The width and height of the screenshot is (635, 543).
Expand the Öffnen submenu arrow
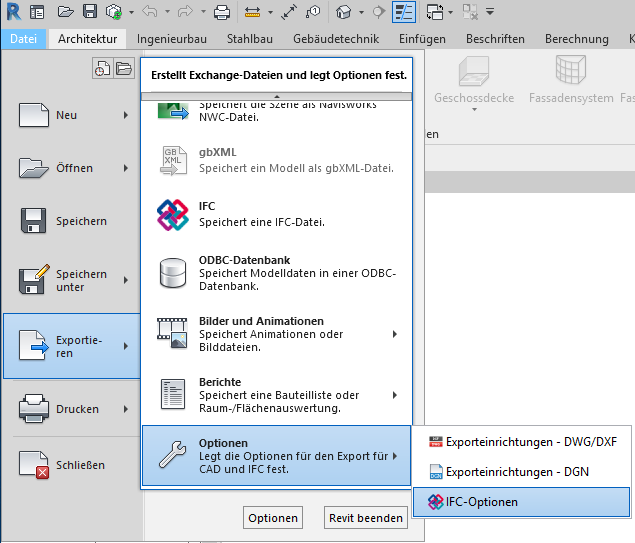[x=126, y=168]
